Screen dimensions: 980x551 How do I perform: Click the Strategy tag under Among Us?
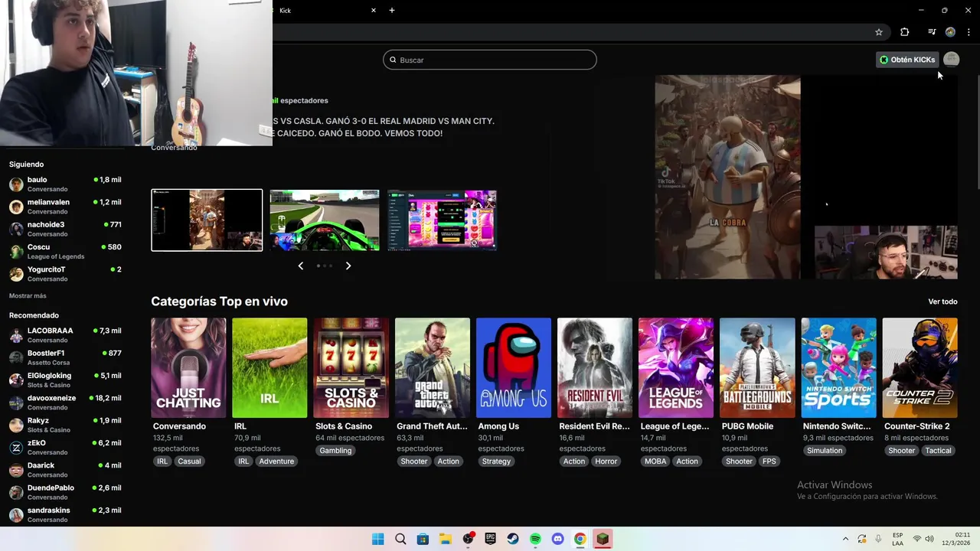point(496,461)
